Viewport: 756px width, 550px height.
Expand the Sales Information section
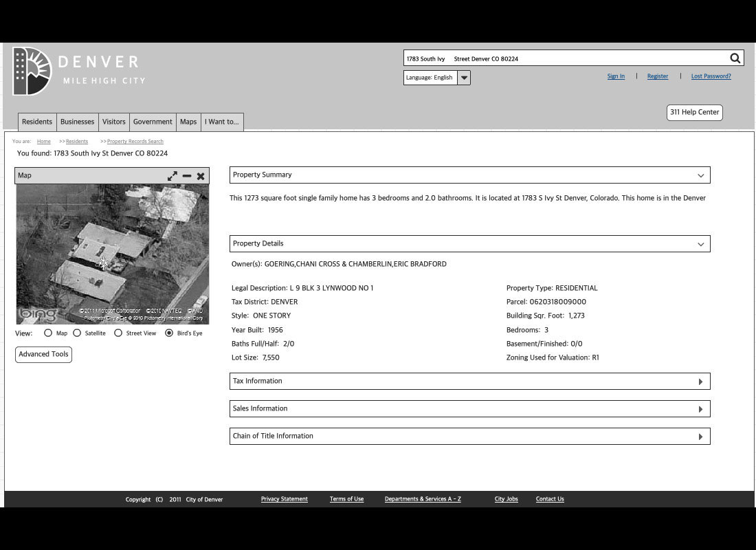700,409
